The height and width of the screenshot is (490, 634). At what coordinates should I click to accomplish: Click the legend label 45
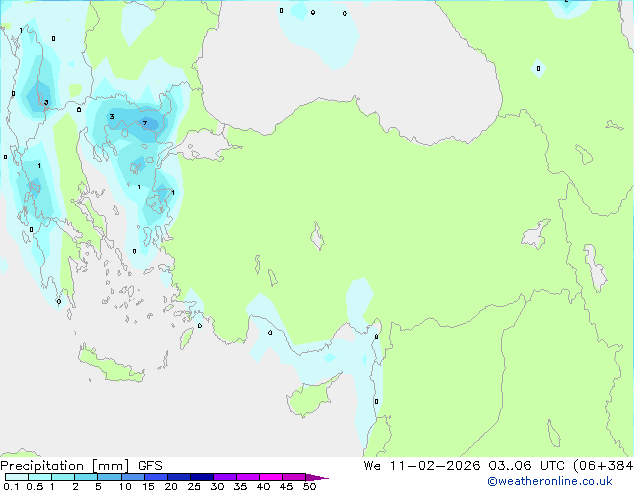pyautogui.click(x=286, y=486)
